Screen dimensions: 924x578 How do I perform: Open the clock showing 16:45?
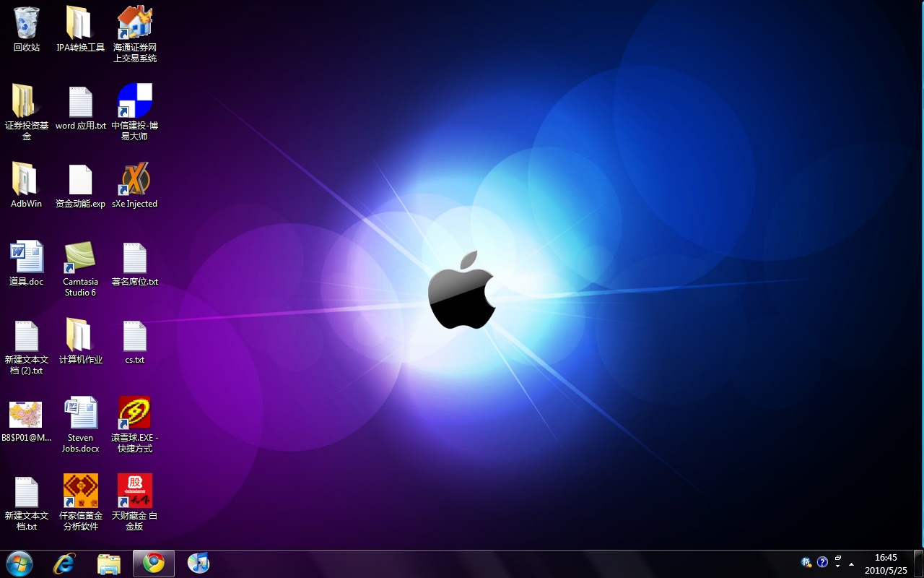(x=886, y=564)
